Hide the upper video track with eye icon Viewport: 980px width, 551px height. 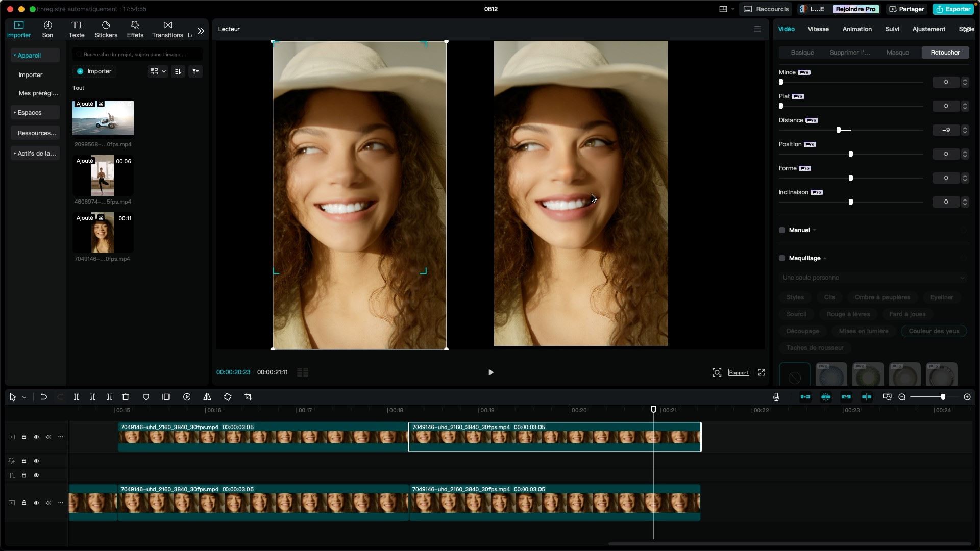(x=36, y=437)
